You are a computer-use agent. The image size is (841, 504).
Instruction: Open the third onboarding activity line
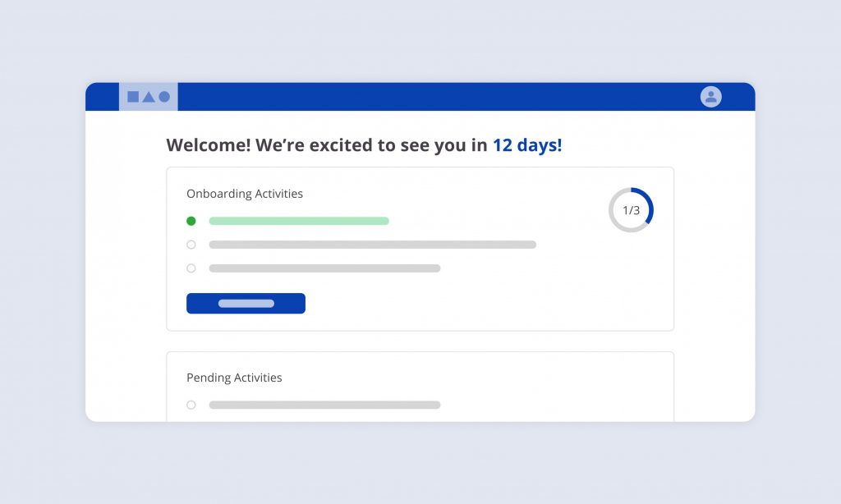click(x=324, y=268)
